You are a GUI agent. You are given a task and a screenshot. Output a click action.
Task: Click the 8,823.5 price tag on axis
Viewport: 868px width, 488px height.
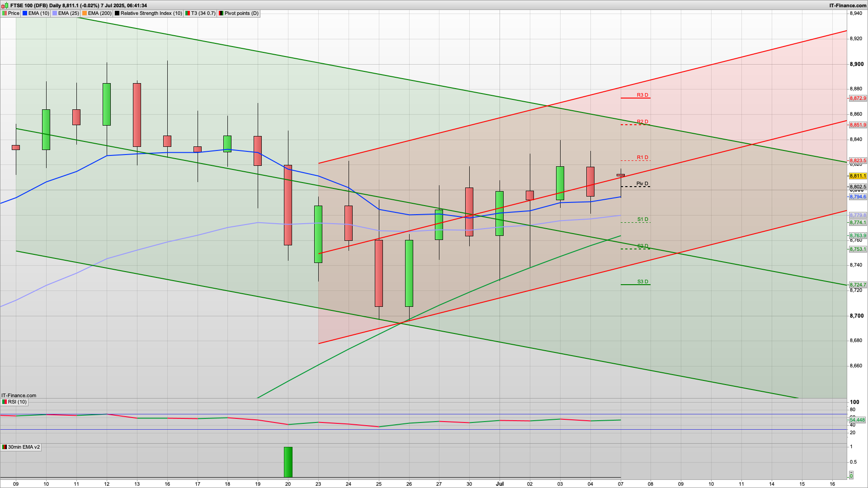click(858, 160)
